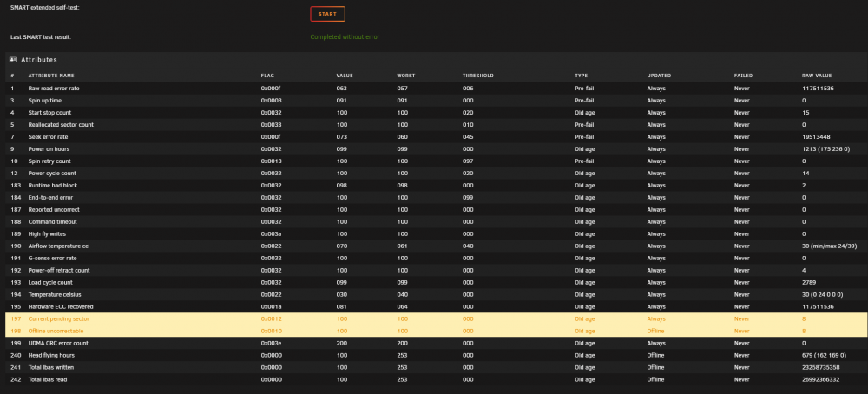Click raw value 23258735358
Screen dimensions: 868x394
pos(820,367)
